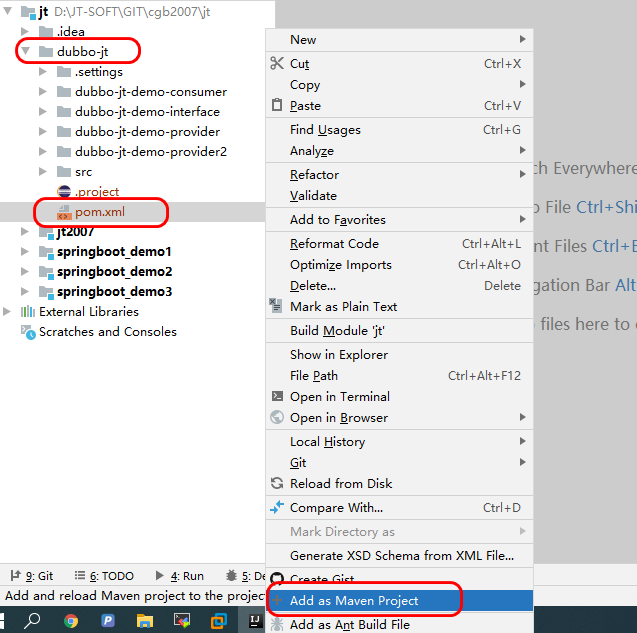This screenshot has height=633, width=637.
Task: Expand the src folder
Action: [x=43, y=171]
